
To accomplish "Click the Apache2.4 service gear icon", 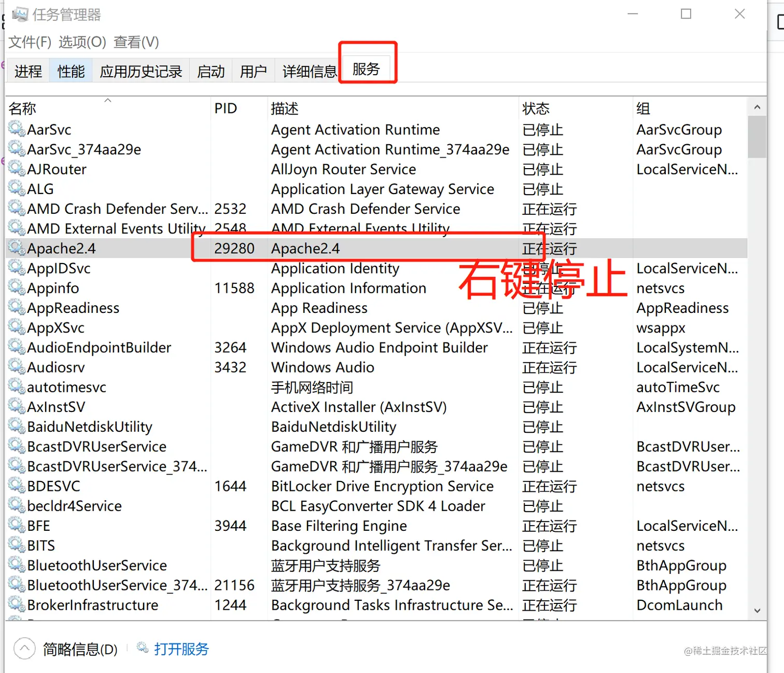I will tap(17, 248).
